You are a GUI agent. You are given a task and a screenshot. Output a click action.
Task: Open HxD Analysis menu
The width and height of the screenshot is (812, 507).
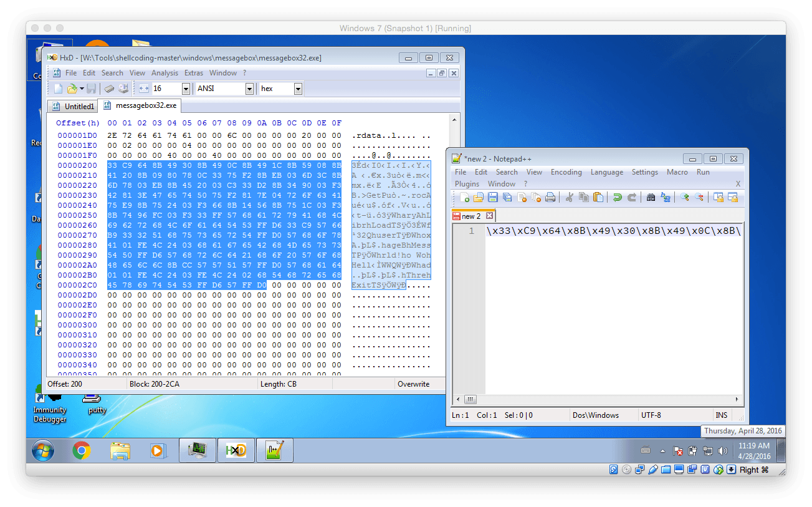(165, 73)
